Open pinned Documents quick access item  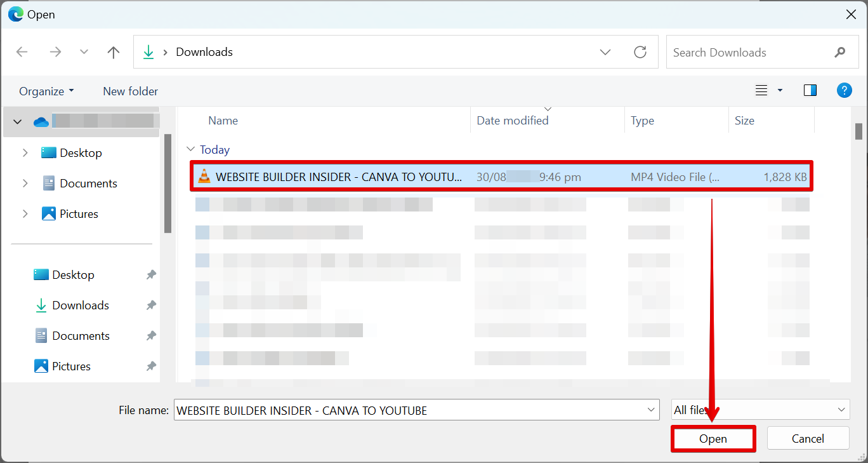72,335
